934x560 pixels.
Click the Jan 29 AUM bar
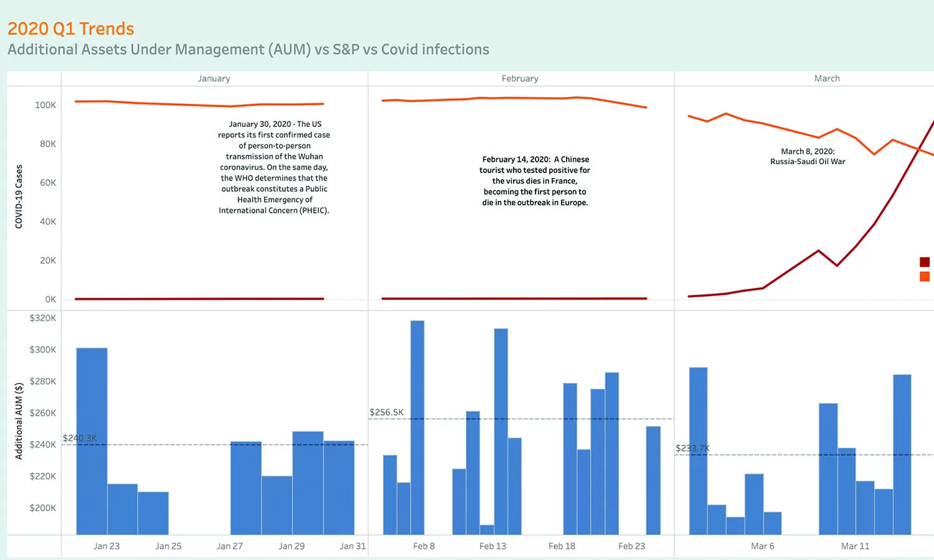(308, 483)
